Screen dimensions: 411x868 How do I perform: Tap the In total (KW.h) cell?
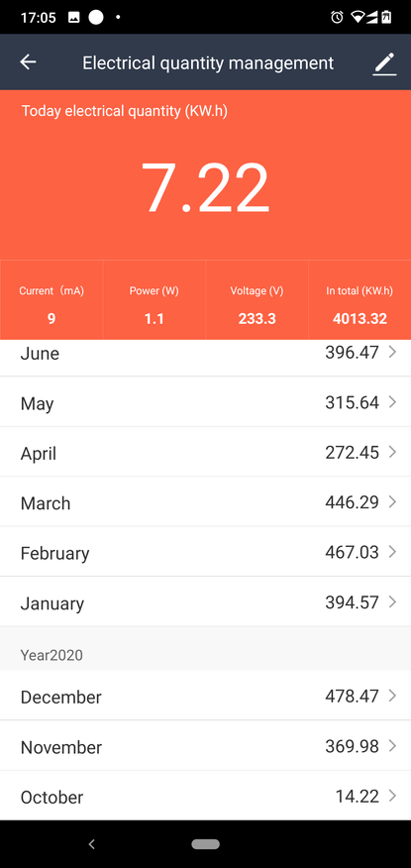(360, 300)
